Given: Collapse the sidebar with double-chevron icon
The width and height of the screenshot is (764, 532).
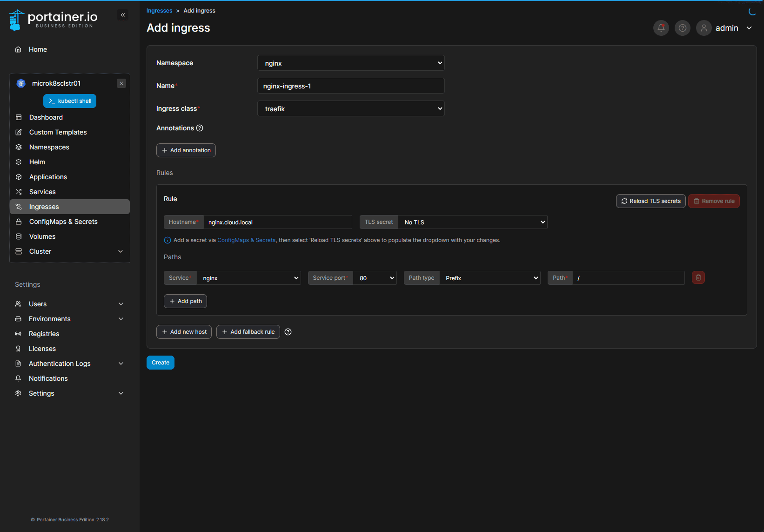Looking at the screenshot, I should pyautogui.click(x=123, y=15).
